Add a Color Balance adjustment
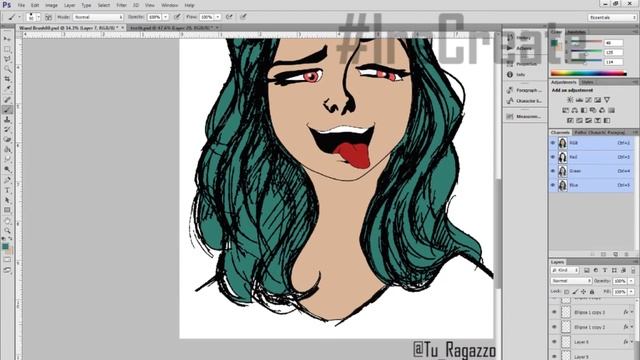 point(575,110)
